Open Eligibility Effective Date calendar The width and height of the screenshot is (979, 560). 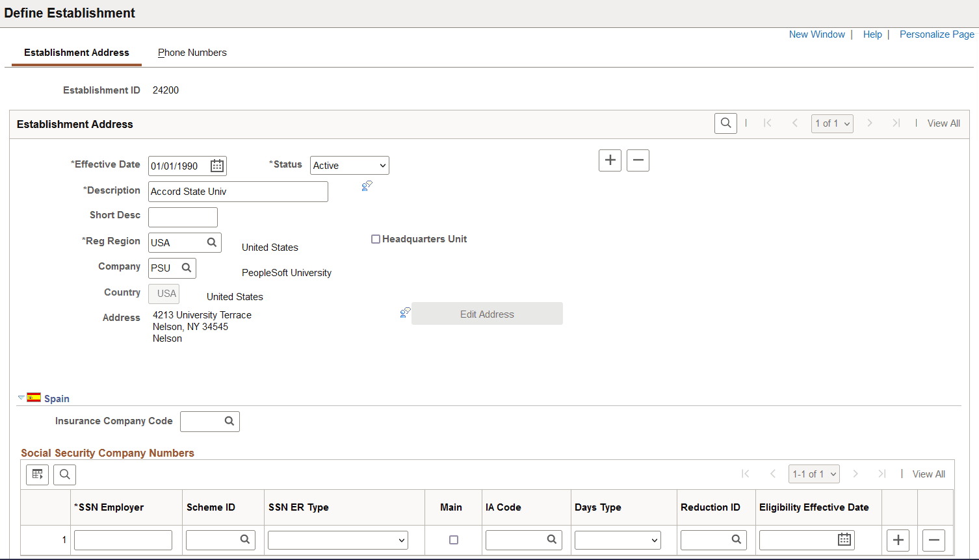click(844, 539)
